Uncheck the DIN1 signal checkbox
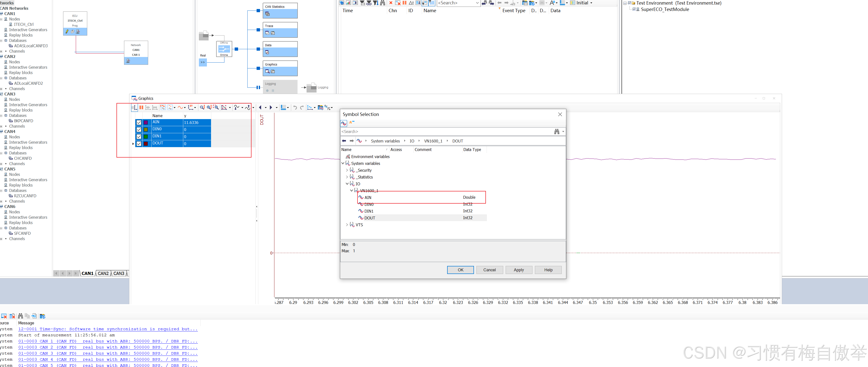This screenshot has width=868, height=367. 139,136
